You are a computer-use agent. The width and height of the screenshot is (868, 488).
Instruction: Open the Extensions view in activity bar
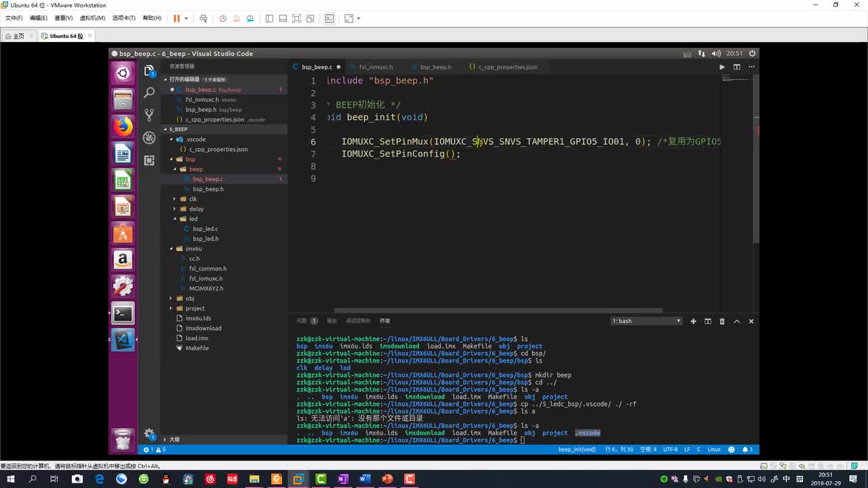[x=149, y=160]
